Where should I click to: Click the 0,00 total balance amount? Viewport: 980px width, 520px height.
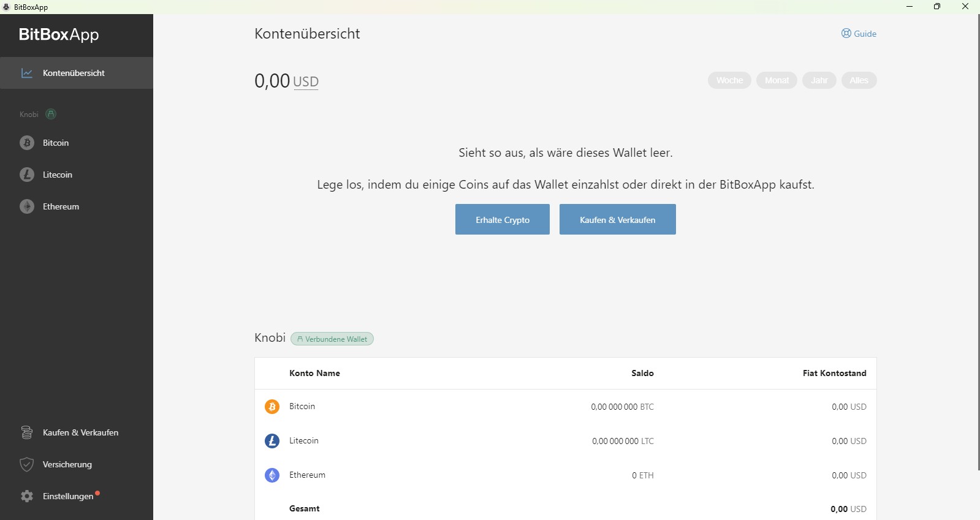pyautogui.click(x=272, y=81)
